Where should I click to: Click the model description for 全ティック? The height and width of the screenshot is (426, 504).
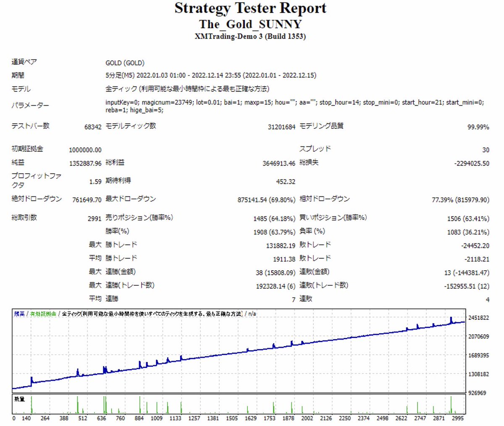point(187,89)
